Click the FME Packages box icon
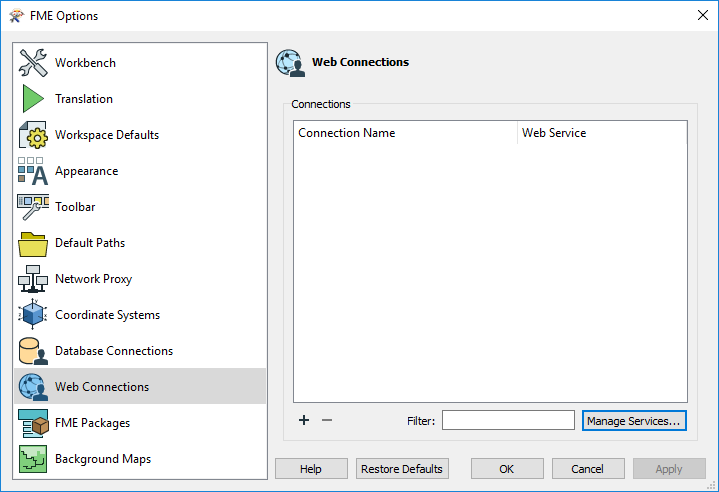The image size is (719, 492). (x=33, y=423)
